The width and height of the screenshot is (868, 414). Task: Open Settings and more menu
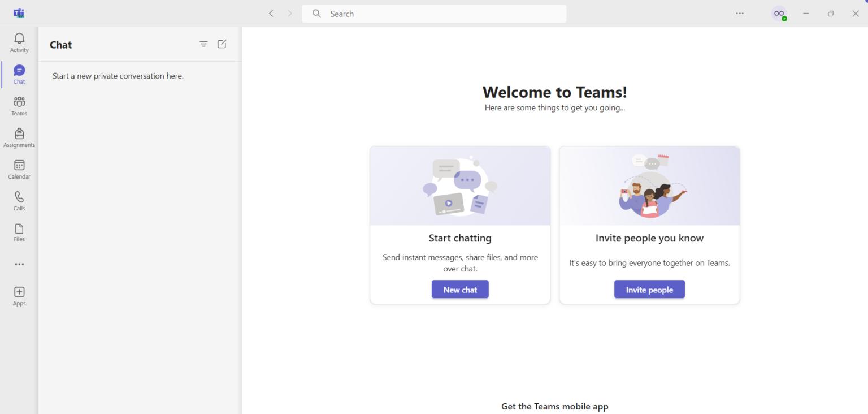(740, 13)
